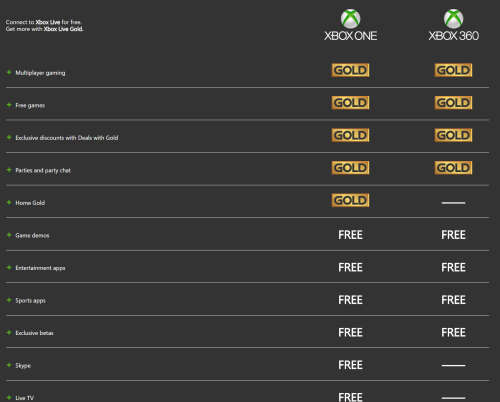
Task: Click Xbox One Gold badge for Home Gold
Action: [350, 200]
